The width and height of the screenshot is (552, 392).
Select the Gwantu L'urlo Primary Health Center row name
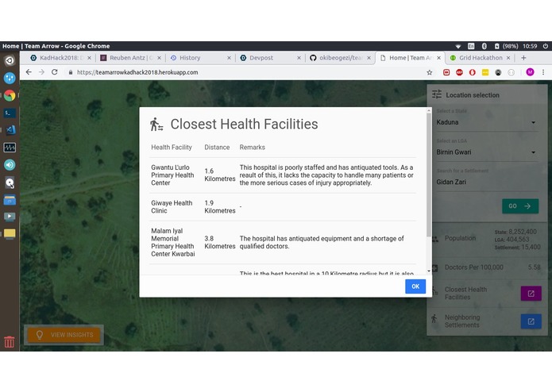point(172,175)
